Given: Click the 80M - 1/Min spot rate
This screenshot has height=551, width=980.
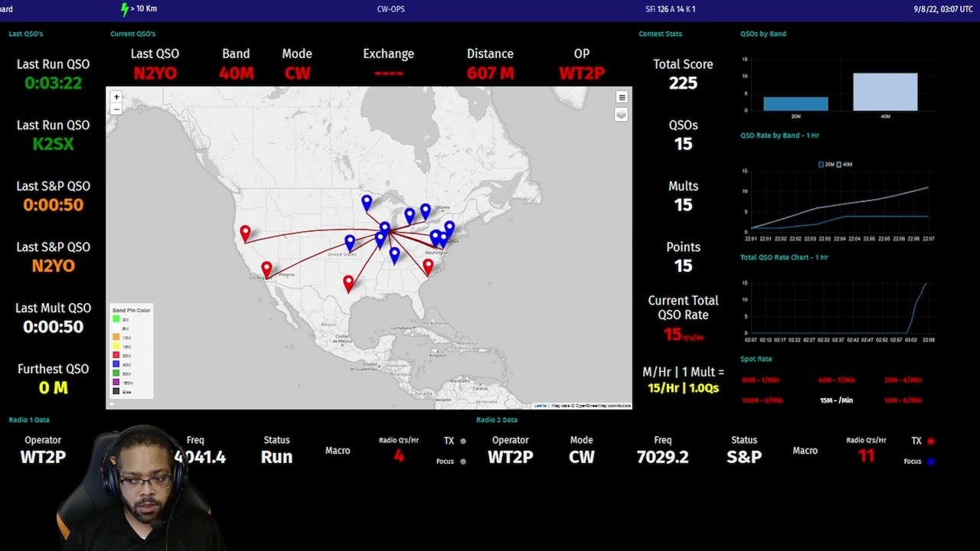Looking at the screenshot, I should tap(761, 380).
